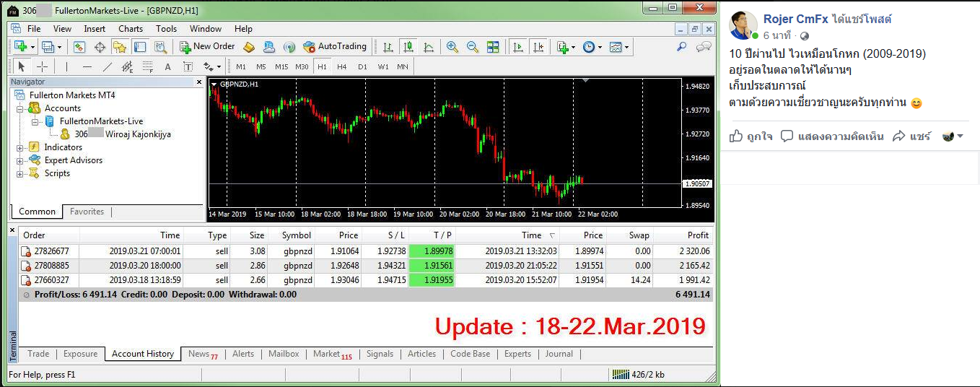This screenshot has width=980, height=387.
Task: Switch chart to Line Chart icon
Action: (x=429, y=47)
